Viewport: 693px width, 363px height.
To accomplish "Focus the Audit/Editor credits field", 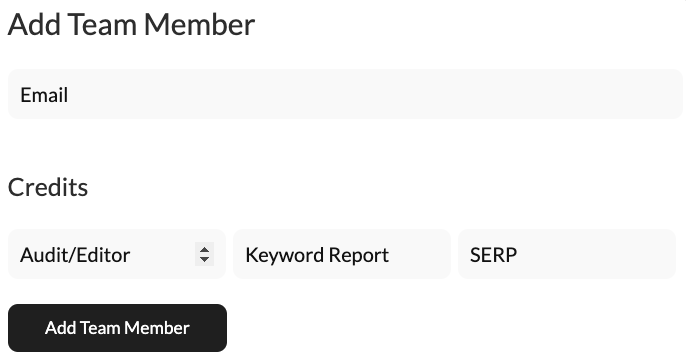I will click(117, 254).
